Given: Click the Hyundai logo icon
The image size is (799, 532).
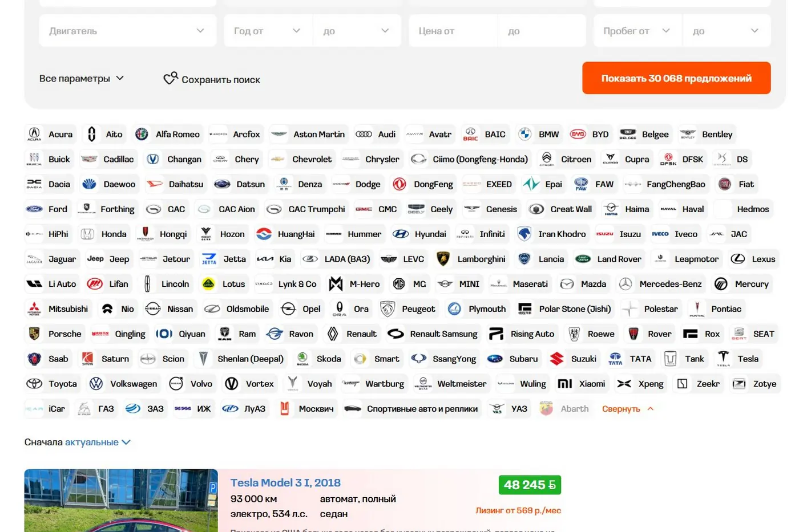Looking at the screenshot, I should point(401,234).
